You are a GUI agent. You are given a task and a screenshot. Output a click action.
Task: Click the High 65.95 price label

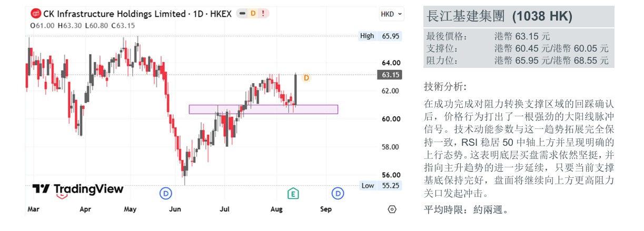(x=380, y=36)
